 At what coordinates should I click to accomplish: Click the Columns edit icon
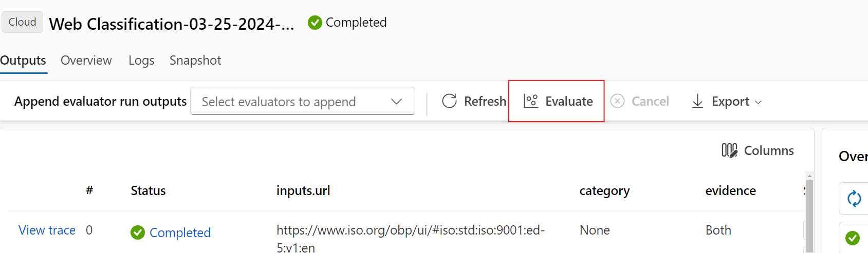729,150
